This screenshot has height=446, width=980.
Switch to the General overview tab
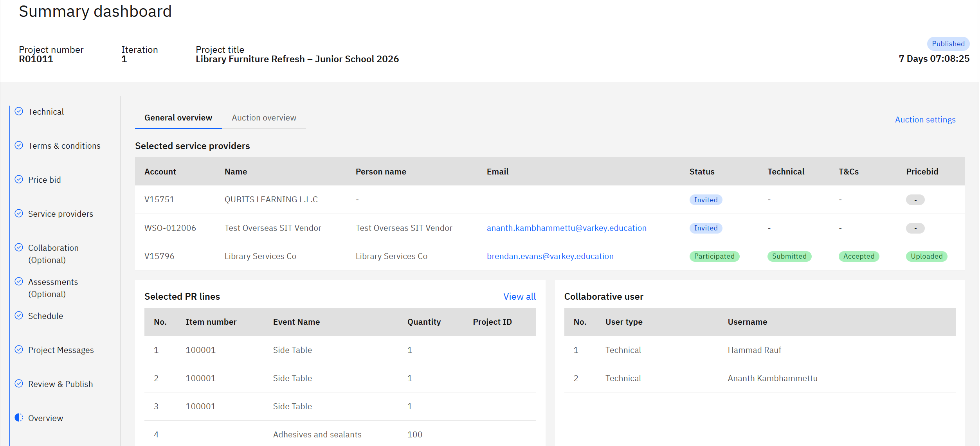(x=178, y=118)
